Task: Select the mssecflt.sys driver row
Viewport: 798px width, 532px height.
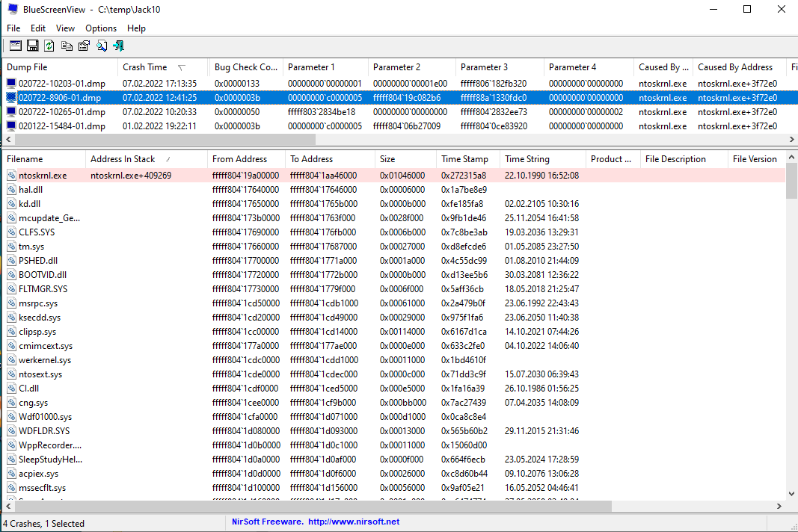Action: click(x=394, y=488)
